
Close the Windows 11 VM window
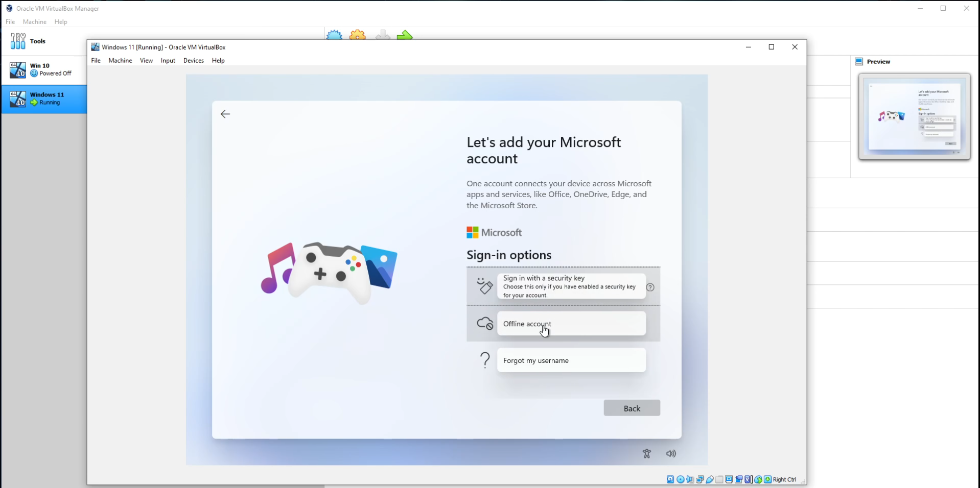tap(795, 47)
